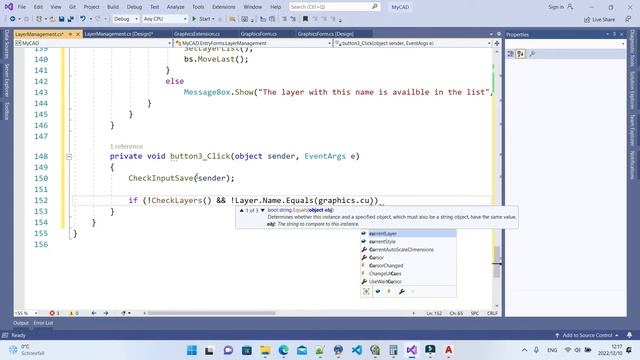Open the Error List panel tab
This screenshot has width=640, height=360.
pyautogui.click(x=43, y=323)
